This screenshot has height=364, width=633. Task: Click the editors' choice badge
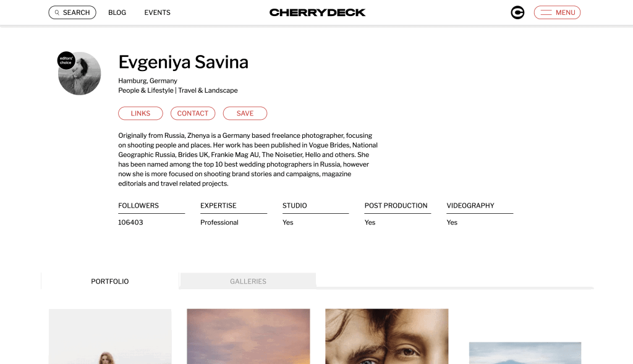pyautogui.click(x=66, y=61)
